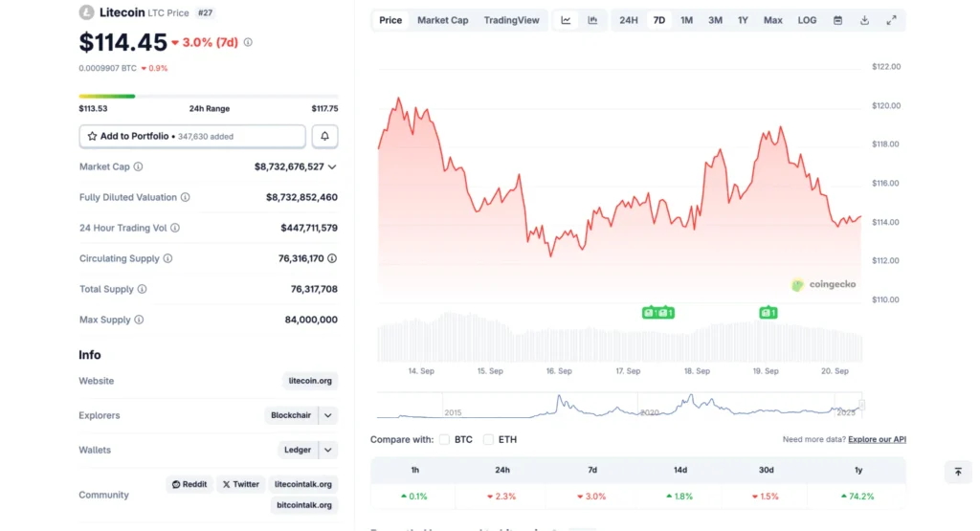Open the calendar date range picker
The height and width of the screenshot is (531, 980).
click(x=838, y=20)
